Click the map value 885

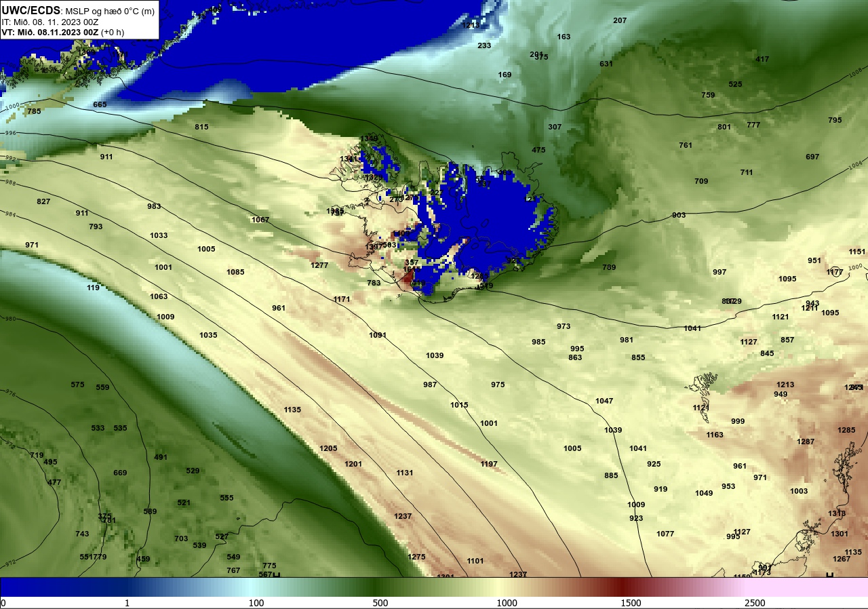point(611,475)
